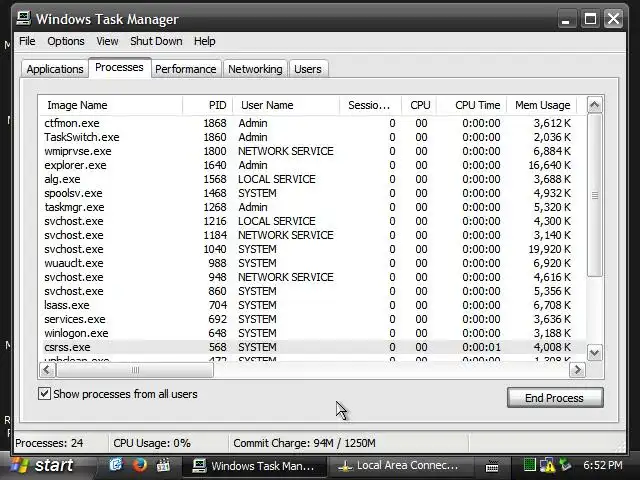Click the End Process button
640x480 pixels.
[x=555, y=398]
